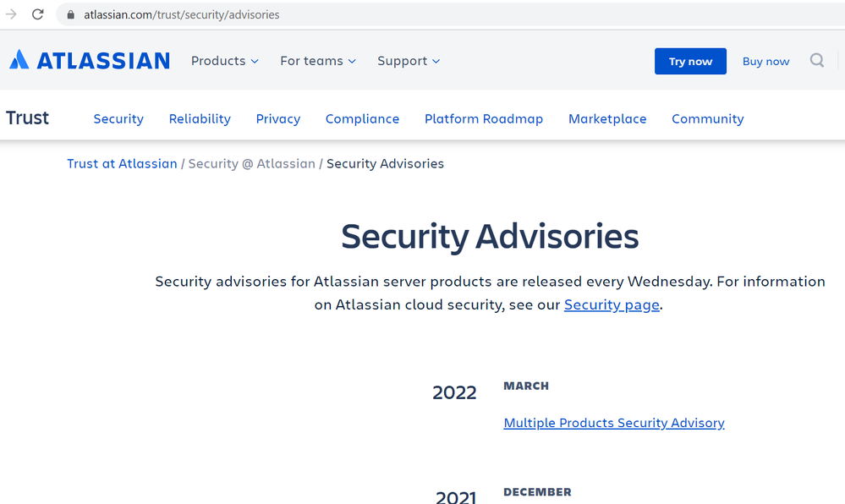Image resolution: width=845 pixels, height=504 pixels.
Task: Open the Multiple Products Security Advisory
Action: (614, 423)
